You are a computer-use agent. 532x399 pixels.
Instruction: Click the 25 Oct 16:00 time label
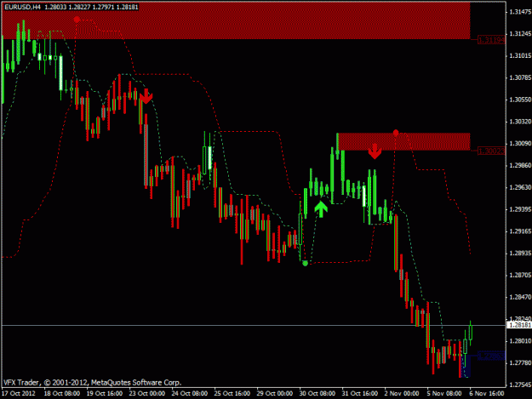232,394
